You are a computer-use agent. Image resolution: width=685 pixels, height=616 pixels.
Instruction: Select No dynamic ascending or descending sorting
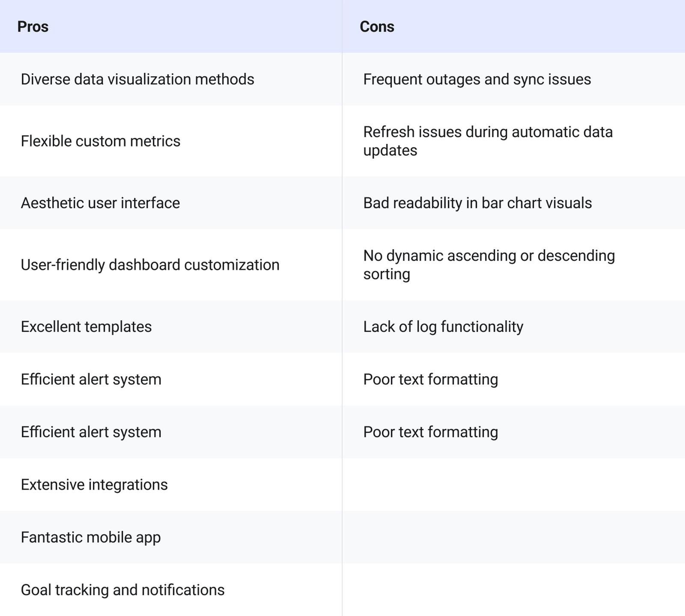[x=489, y=265]
